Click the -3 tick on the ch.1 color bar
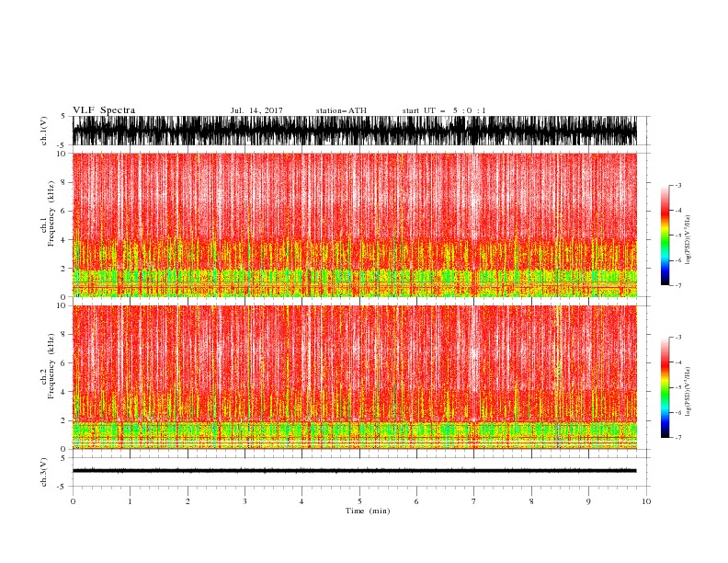Screen dimensions: 728x563 678,185
